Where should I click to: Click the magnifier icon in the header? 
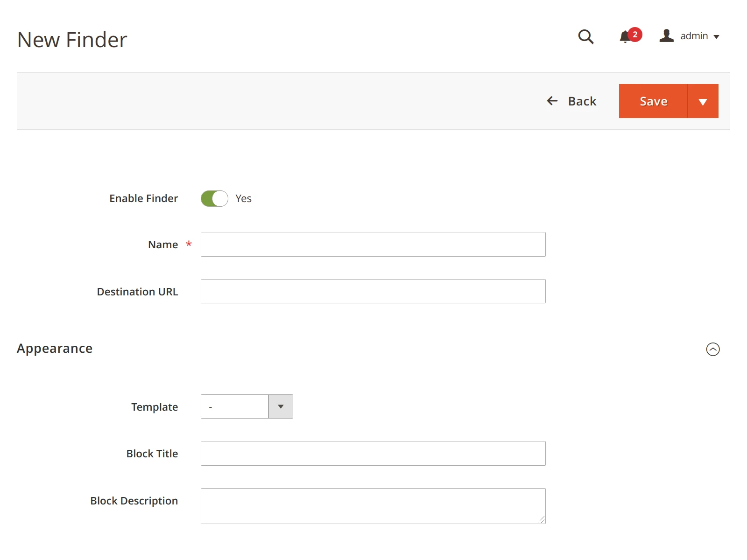point(585,37)
